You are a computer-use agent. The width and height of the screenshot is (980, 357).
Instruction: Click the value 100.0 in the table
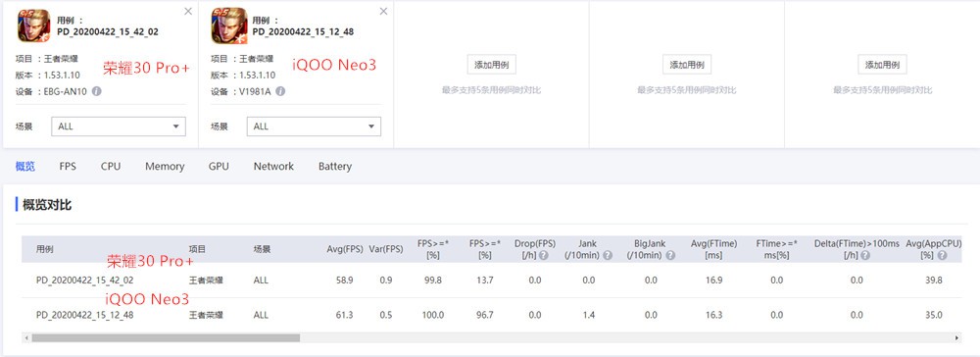click(x=433, y=315)
